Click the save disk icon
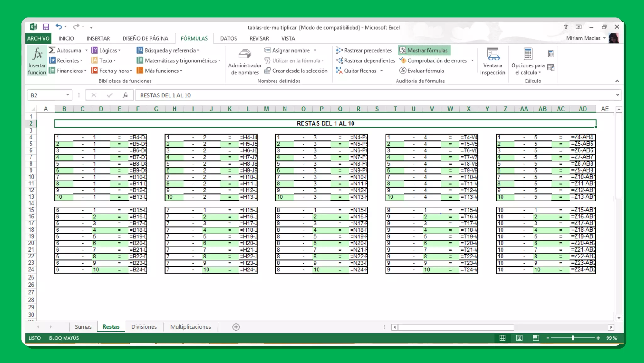The height and width of the screenshot is (363, 644). (46, 27)
